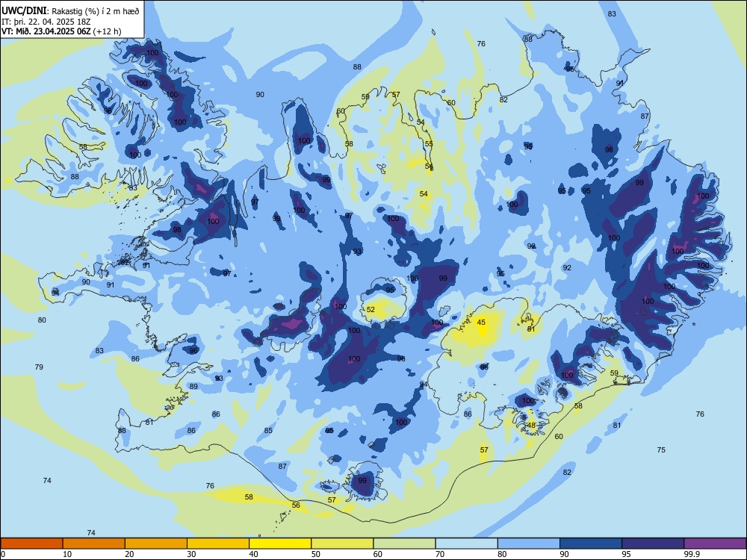Screen dimensions: 747x560
Task: Select the bright yellow 40–50 legend swatch
Action: [x=280, y=544]
